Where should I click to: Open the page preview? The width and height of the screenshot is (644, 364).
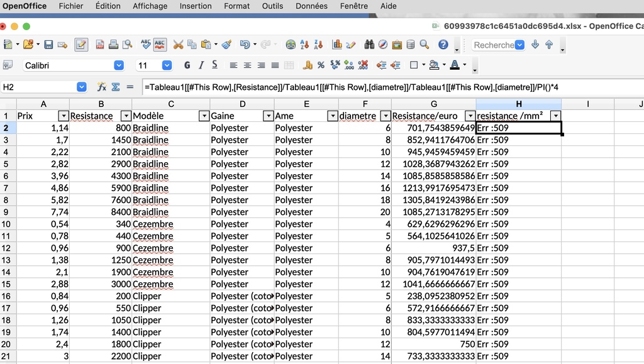tap(127, 45)
